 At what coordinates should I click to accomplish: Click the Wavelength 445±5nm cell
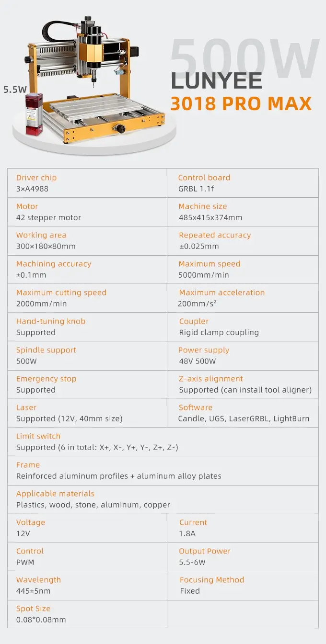(x=87, y=585)
